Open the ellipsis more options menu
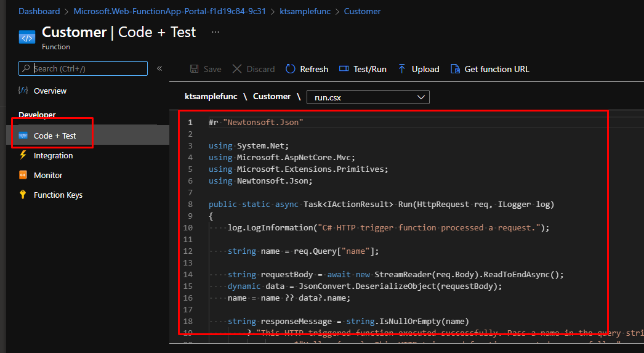Screen dimensions: 644x353 (x=215, y=31)
